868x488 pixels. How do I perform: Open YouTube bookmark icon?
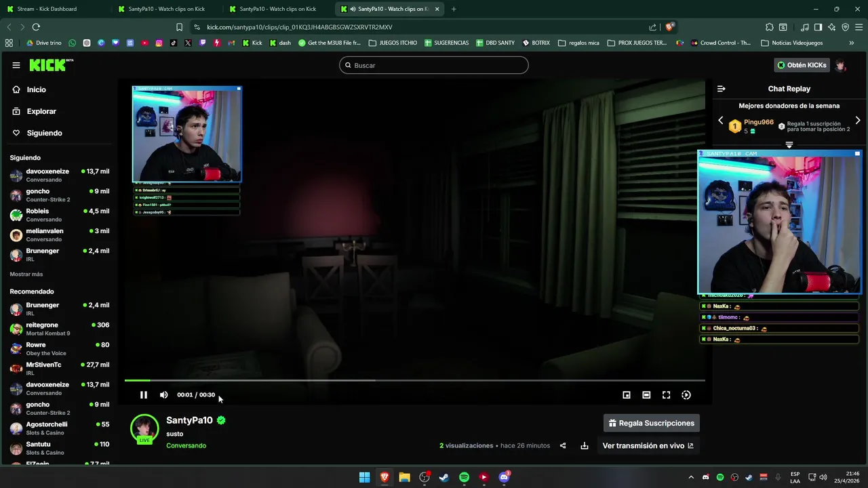[x=144, y=43]
